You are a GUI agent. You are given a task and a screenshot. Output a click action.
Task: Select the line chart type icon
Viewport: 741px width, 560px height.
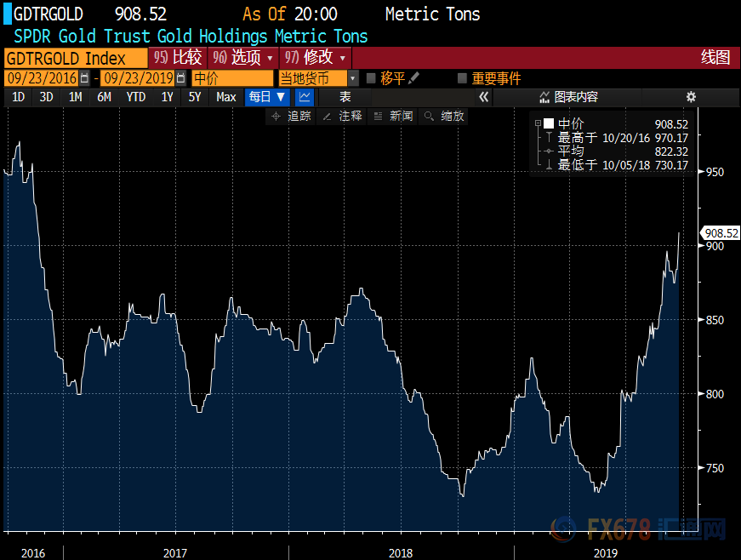305,97
